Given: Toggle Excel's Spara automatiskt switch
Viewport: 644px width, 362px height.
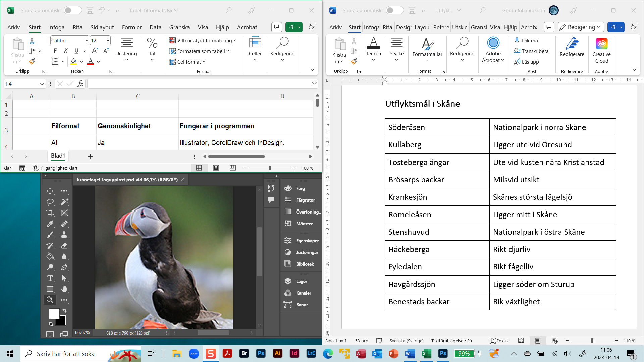Looking at the screenshot, I should [x=73, y=10].
